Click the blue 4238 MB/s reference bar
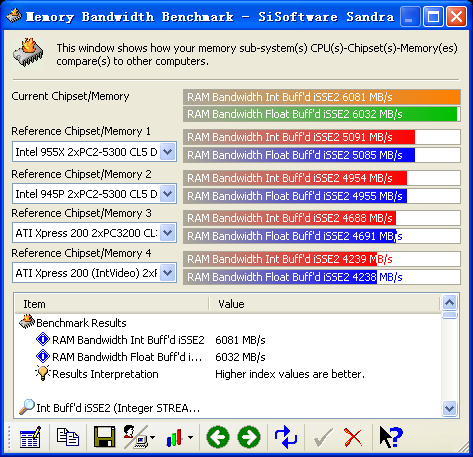473x457 pixels. tap(322, 277)
